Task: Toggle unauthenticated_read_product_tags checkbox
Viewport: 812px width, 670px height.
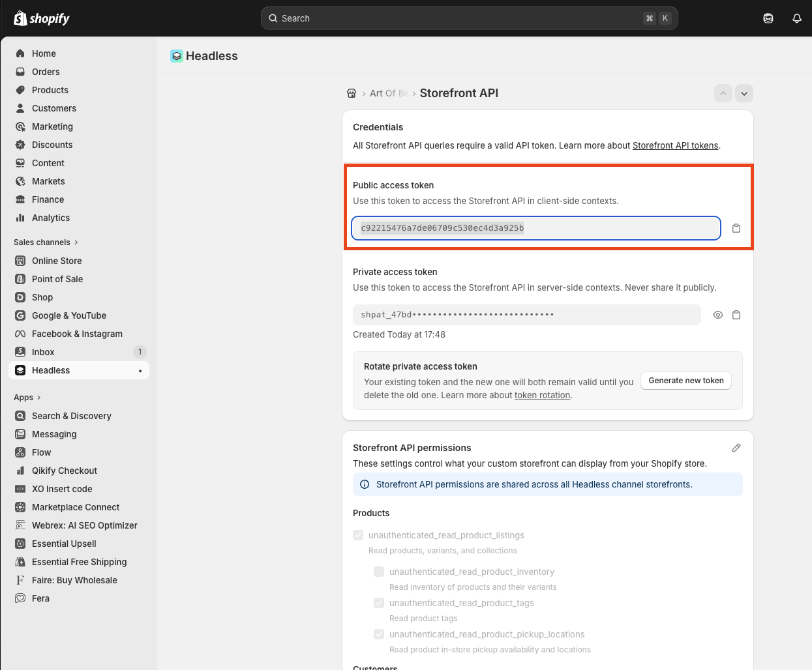Action: 379,603
